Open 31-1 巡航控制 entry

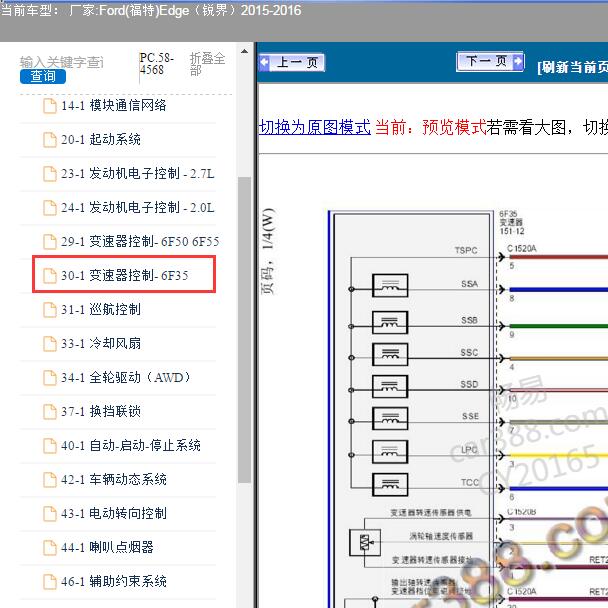pos(101,309)
